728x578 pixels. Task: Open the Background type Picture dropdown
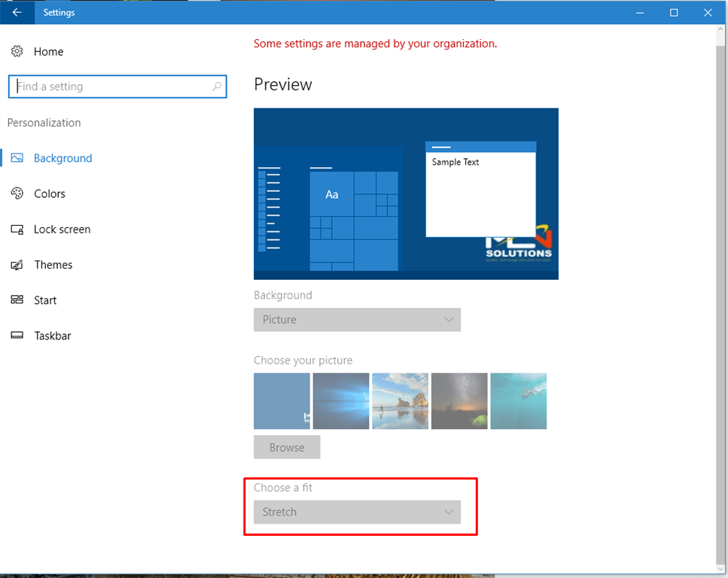point(357,319)
